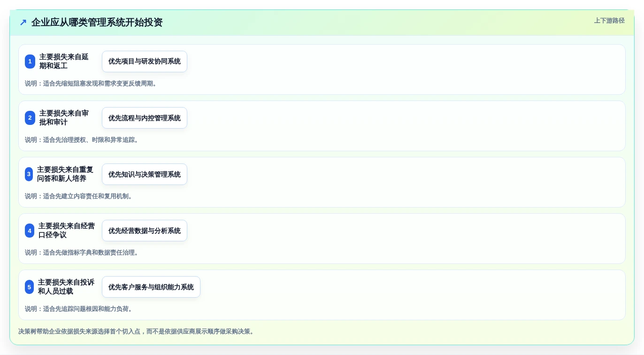Image resolution: width=644 pixels, height=355 pixels.
Task: Click 优先客户服务与组织能力系统 button
Action: click(151, 287)
